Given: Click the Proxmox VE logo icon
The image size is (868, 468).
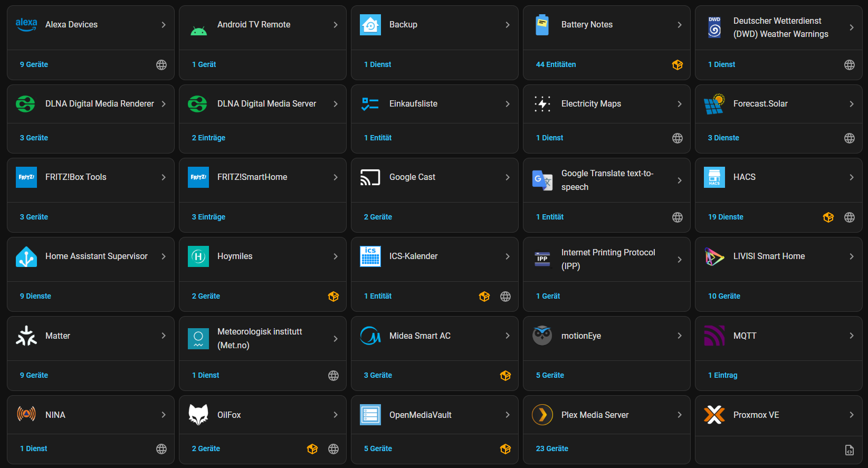Looking at the screenshot, I should (714, 415).
